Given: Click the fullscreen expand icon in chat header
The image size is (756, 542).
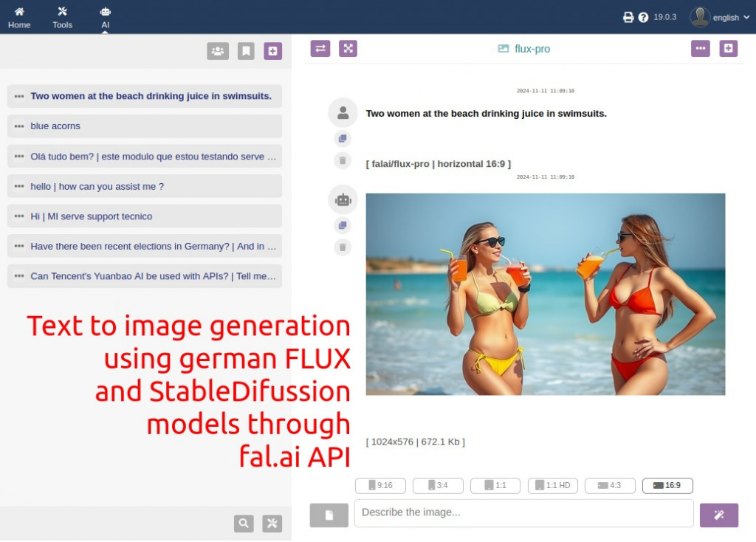Looking at the screenshot, I should [x=348, y=49].
